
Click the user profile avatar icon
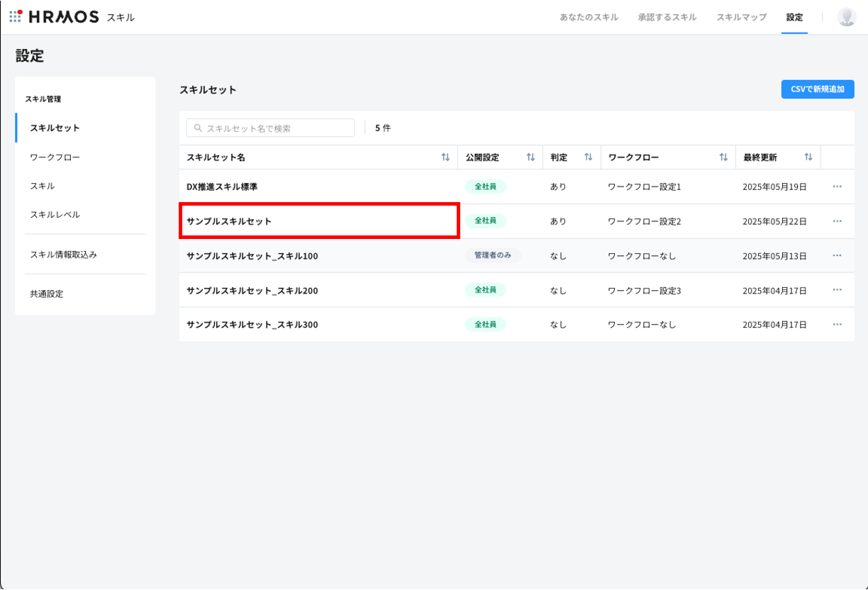coord(846,17)
